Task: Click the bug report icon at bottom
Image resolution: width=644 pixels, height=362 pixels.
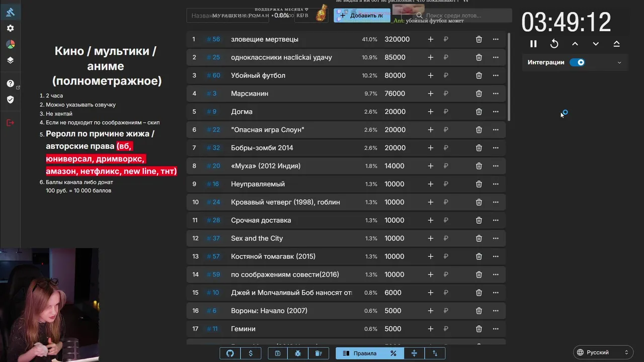Action: [x=298, y=353]
